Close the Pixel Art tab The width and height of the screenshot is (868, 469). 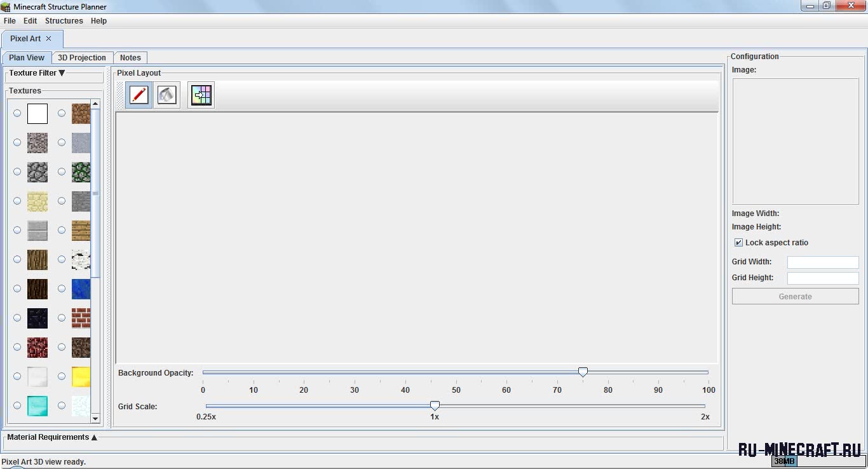49,39
